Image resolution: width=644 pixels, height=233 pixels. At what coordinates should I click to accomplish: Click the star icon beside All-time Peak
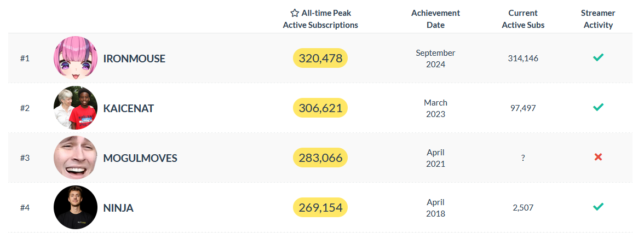click(x=295, y=13)
